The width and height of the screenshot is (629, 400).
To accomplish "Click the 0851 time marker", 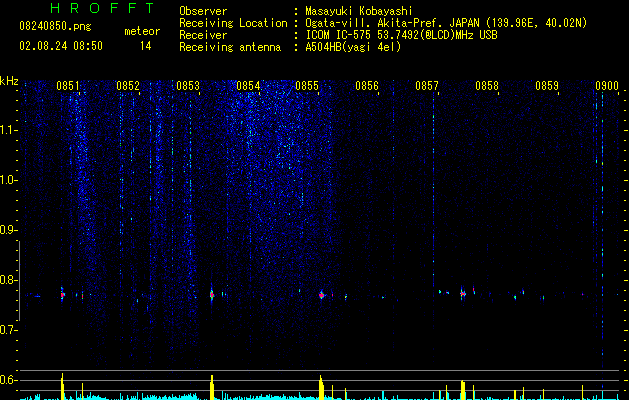I will coord(67,86).
